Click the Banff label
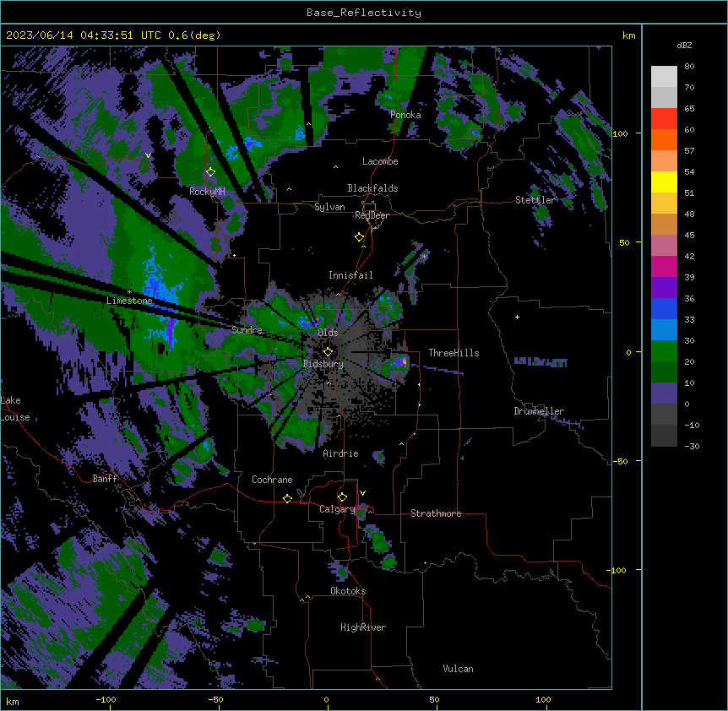The height and width of the screenshot is (711, 728). [105, 479]
